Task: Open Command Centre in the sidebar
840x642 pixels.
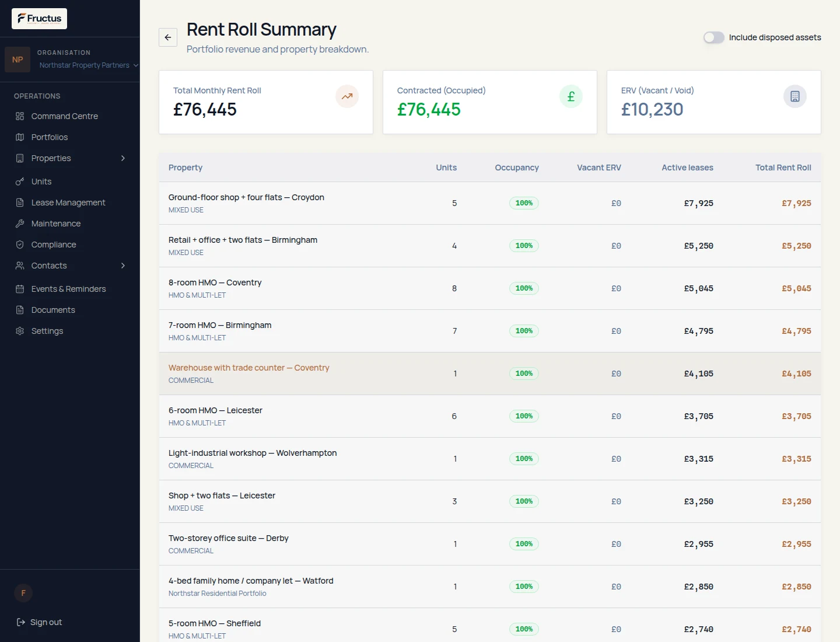Action: (70, 116)
